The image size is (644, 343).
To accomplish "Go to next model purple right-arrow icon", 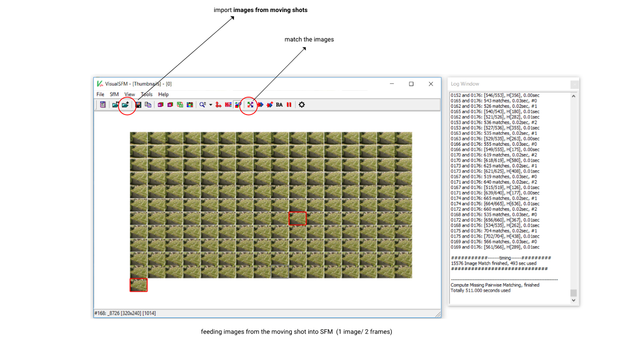I will point(170,105).
